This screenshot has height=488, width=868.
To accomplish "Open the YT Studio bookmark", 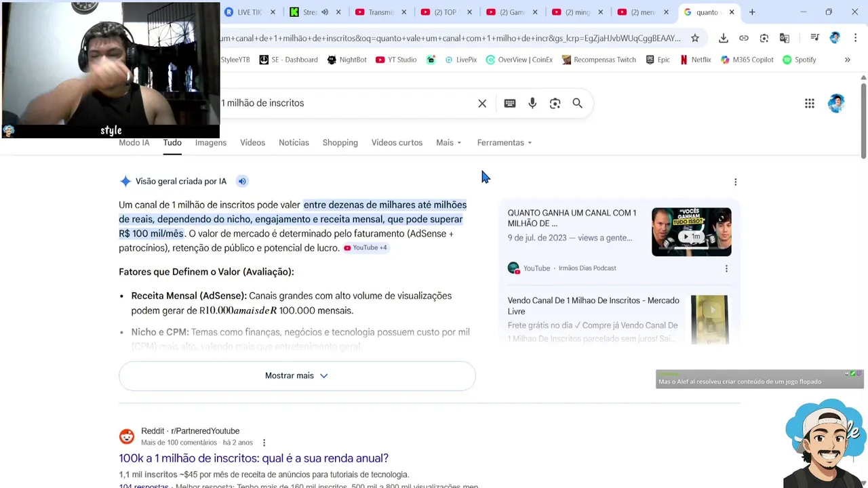I will point(396,60).
